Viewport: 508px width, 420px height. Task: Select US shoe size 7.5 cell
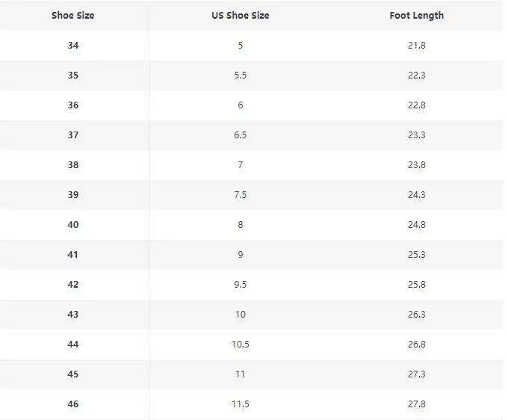tap(241, 195)
